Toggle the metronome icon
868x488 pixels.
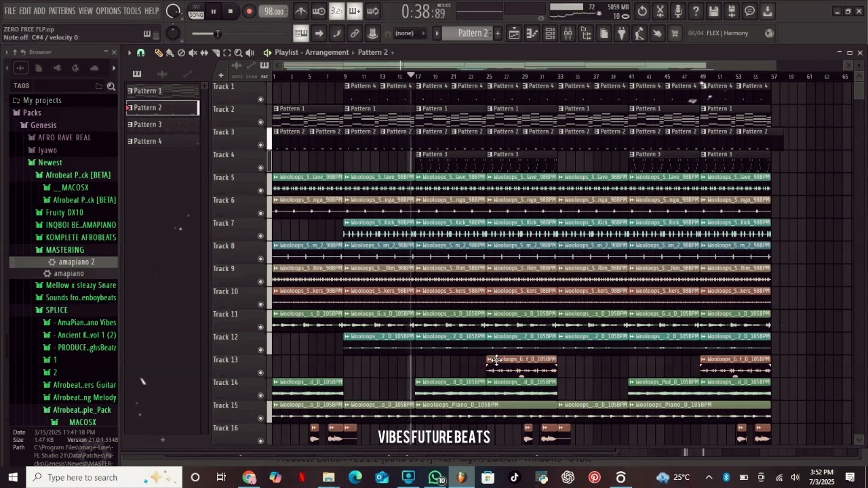tap(301, 12)
